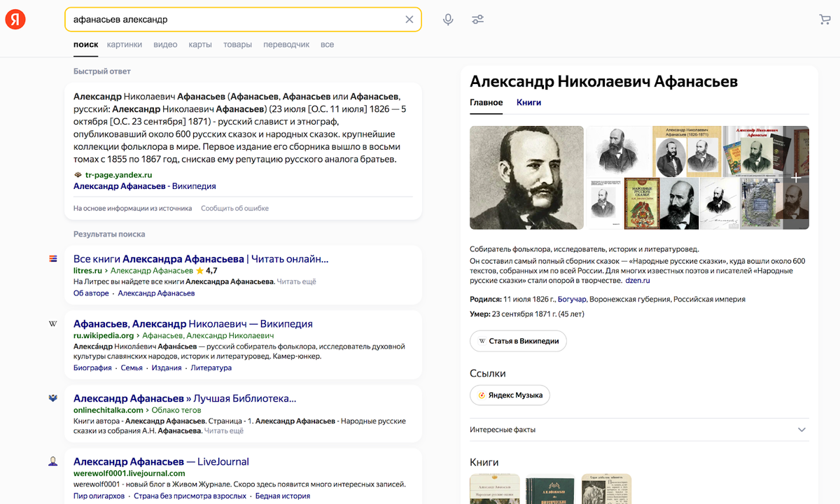
Task: Open the Yandex logo home page
Action: tap(15, 20)
